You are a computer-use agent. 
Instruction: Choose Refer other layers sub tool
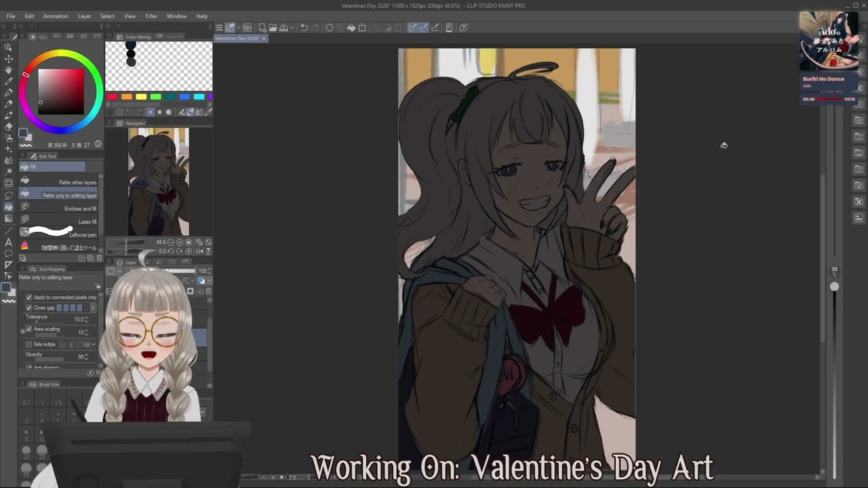click(58, 180)
